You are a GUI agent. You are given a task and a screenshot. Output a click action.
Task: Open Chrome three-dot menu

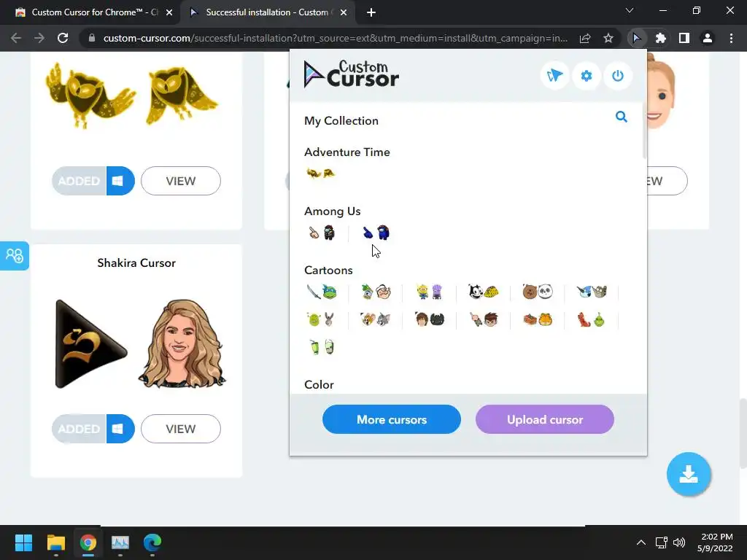click(731, 38)
